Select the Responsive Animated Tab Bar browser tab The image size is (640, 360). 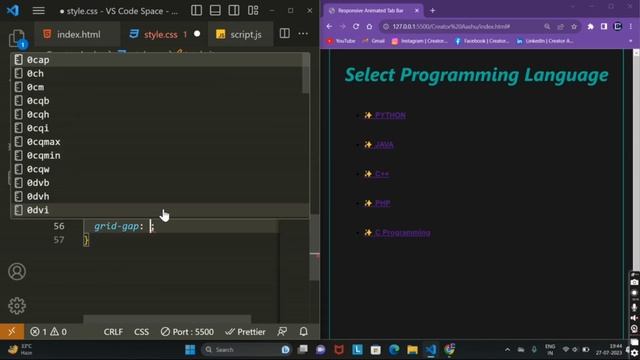pos(371,11)
